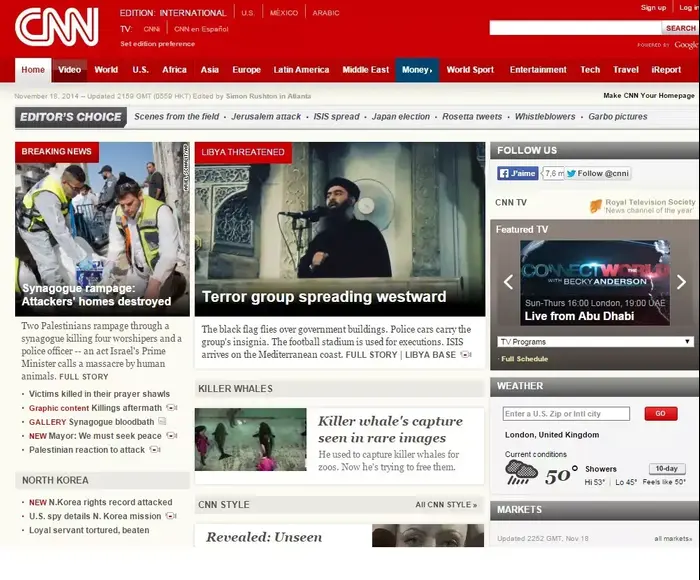Click the Twitter Follow @cnni button

click(x=598, y=173)
